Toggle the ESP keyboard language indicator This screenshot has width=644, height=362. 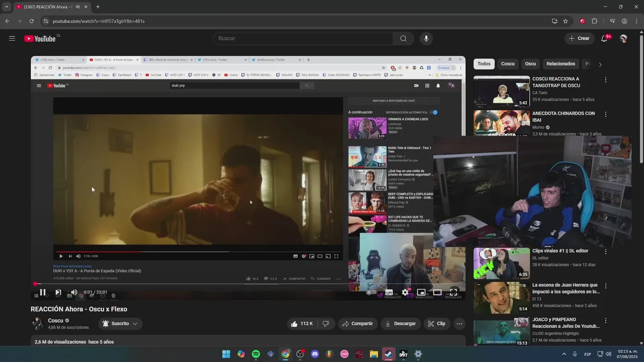588,354
